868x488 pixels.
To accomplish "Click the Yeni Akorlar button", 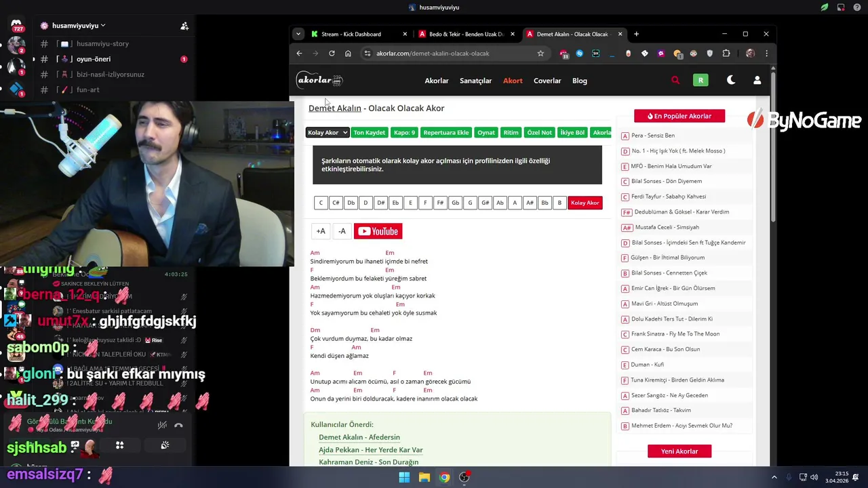I will coord(679,451).
